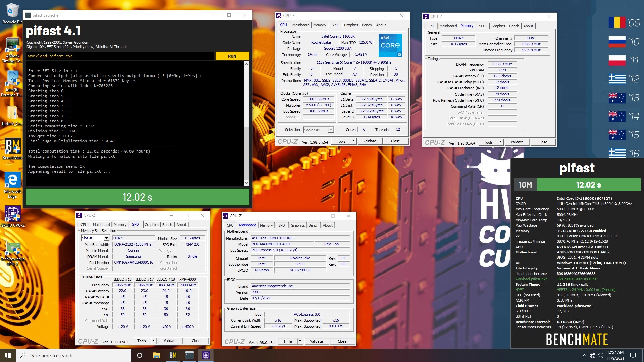Switch to Mainboard tab in CPU window

(x=301, y=25)
